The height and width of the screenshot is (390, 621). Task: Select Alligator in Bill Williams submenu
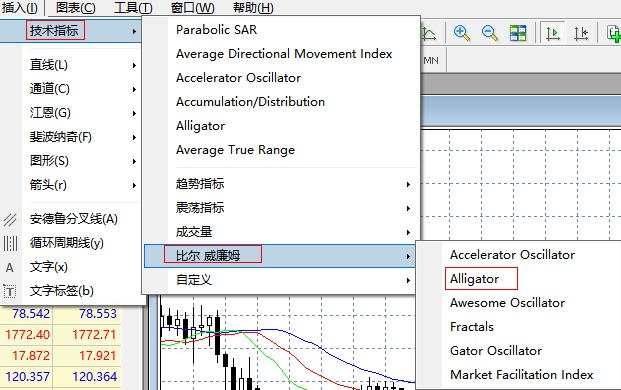coord(474,279)
